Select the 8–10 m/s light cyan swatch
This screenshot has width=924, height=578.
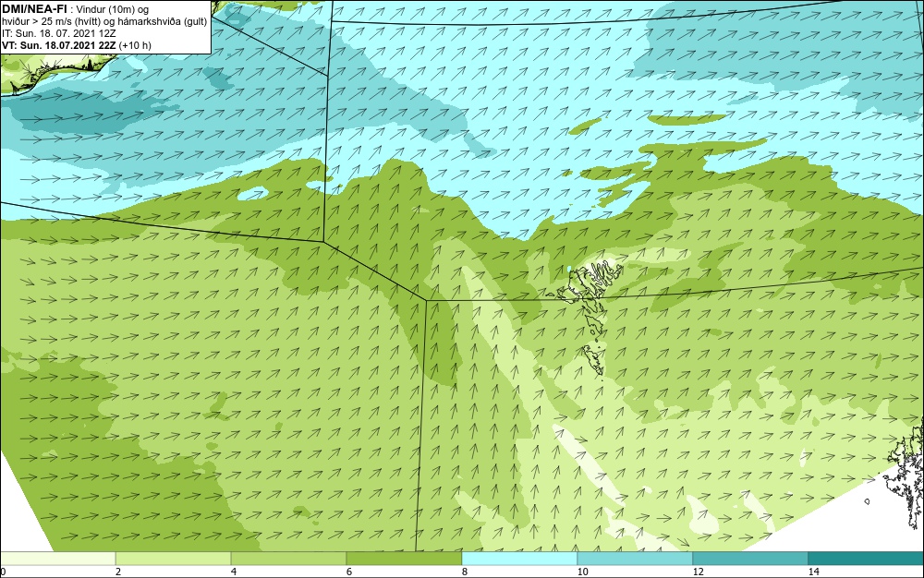pos(519,559)
